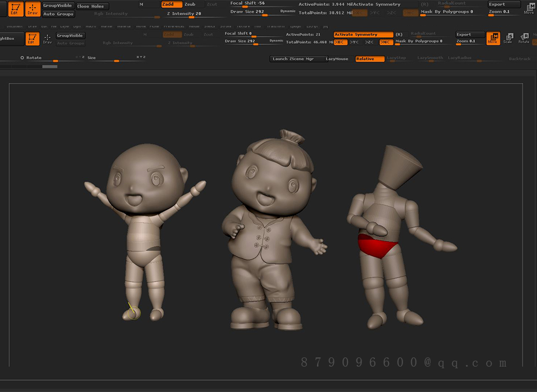Open the Transform menu
Screen dimensions: 537x392
coord(276,26)
